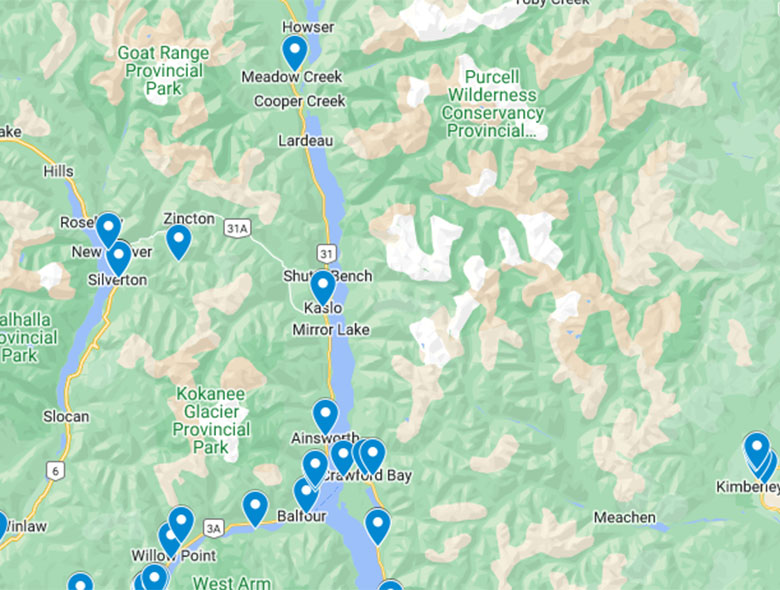Select the Meachen place label
The height and width of the screenshot is (590, 780).
(625, 517)
